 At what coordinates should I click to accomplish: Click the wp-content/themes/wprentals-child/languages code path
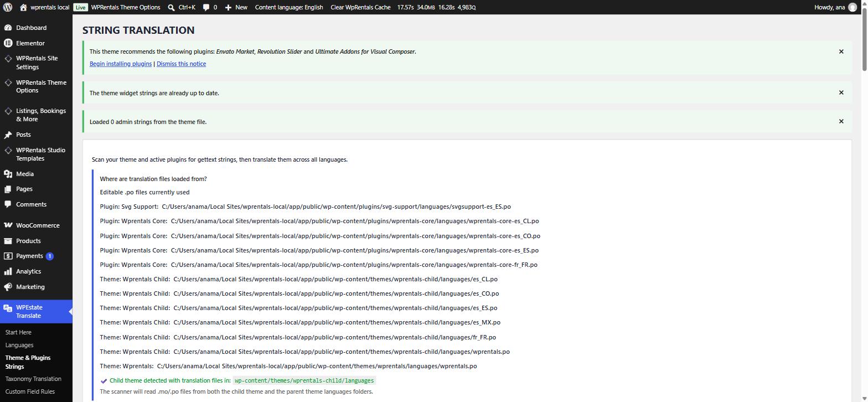point(304,380)
